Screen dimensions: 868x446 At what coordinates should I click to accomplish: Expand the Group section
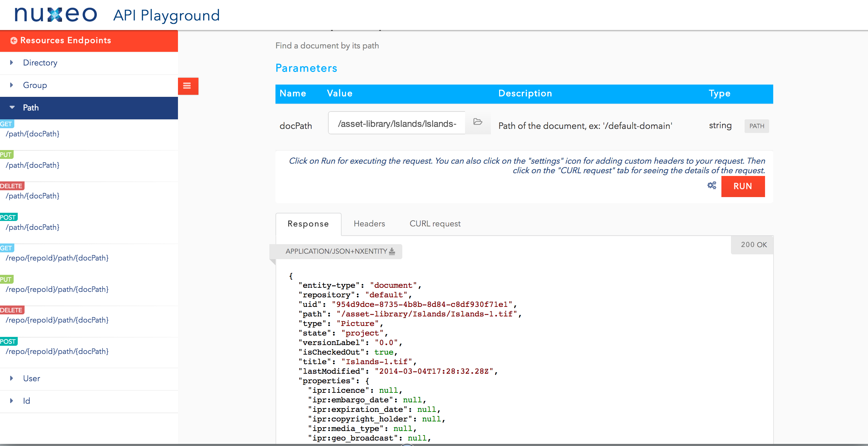(35, 85)
